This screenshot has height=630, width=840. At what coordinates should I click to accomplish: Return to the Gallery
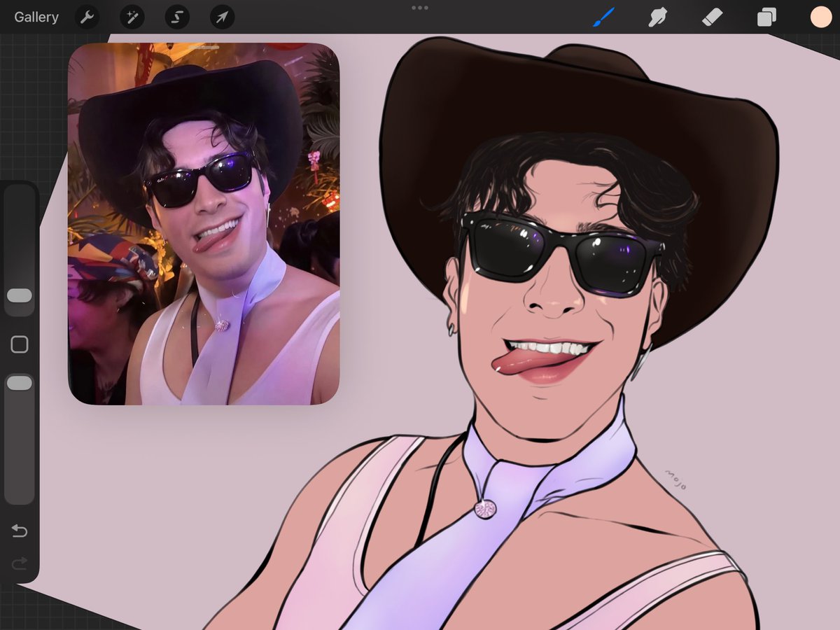coord(36,17)
